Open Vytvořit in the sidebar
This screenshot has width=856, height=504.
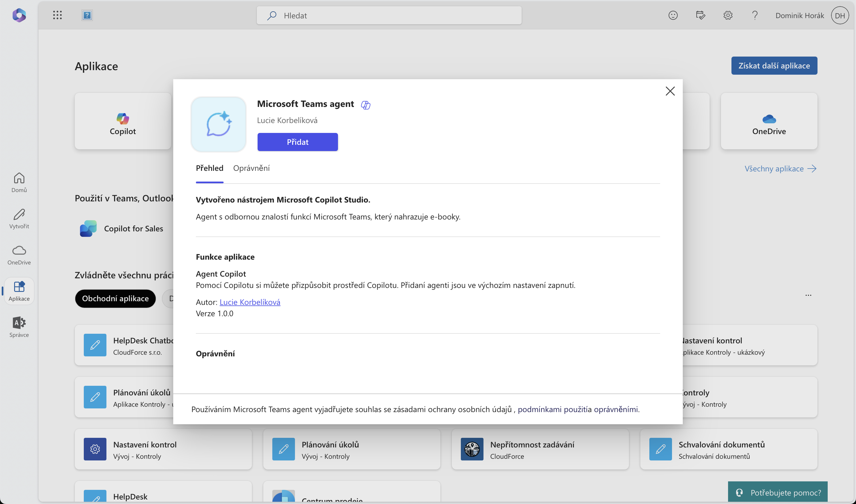tap(19, 219)
